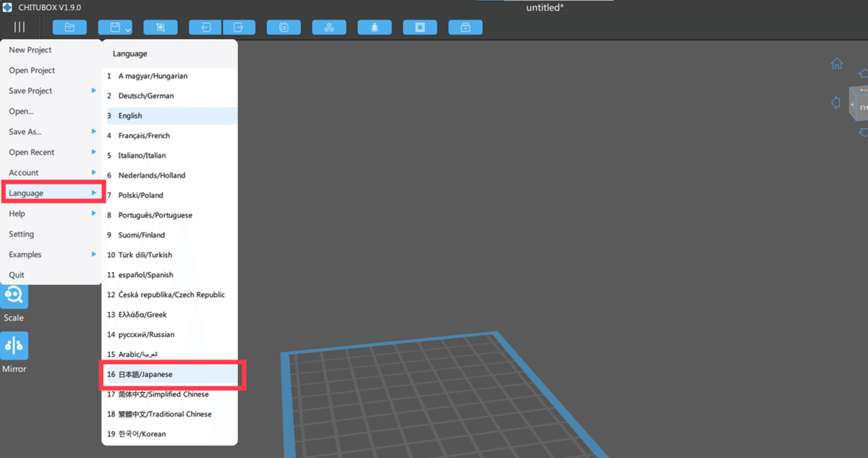
Task: Select 繁體中文/Traditional Chinese language
Action: coord(170,414)
